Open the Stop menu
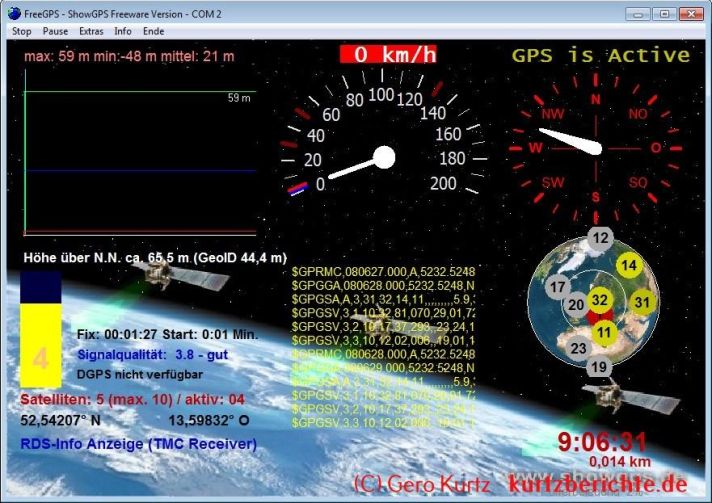 pos(21,31)
